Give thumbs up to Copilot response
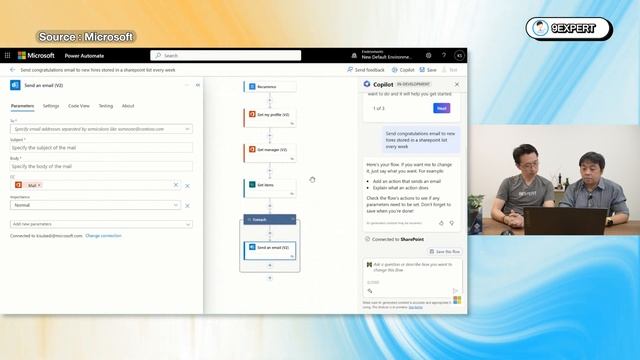 pyautogui.click(x=441, y=223)
